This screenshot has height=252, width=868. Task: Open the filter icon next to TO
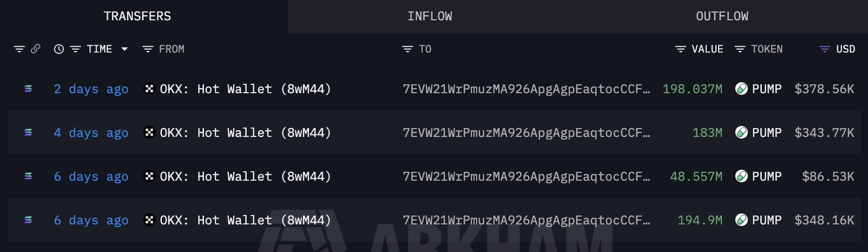click(x=407, y=49)
